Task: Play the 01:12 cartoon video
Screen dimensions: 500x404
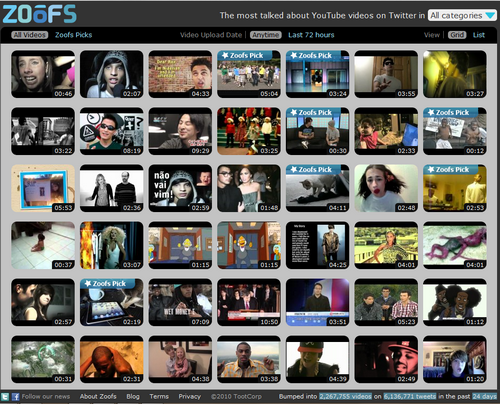Action: tap(455, 302)
